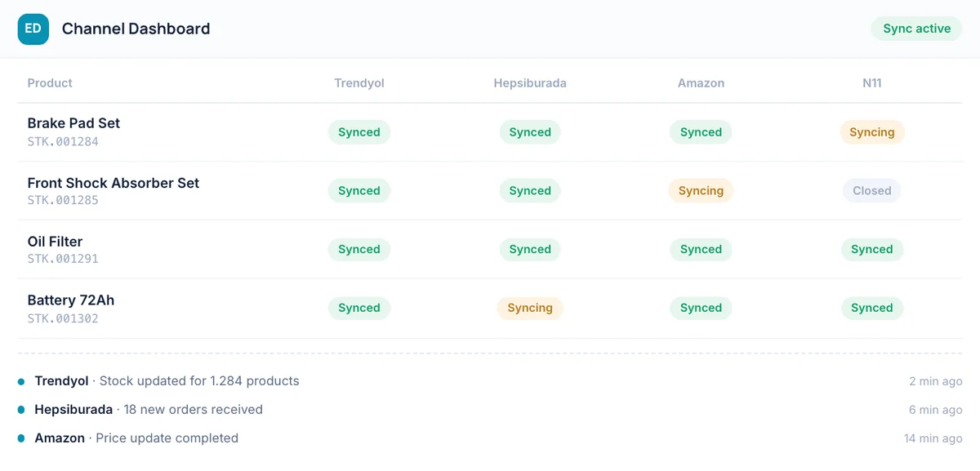Screen dimensions: 980x471
Task: Click the ED logo icon
Action: click(x=33, y=29)
